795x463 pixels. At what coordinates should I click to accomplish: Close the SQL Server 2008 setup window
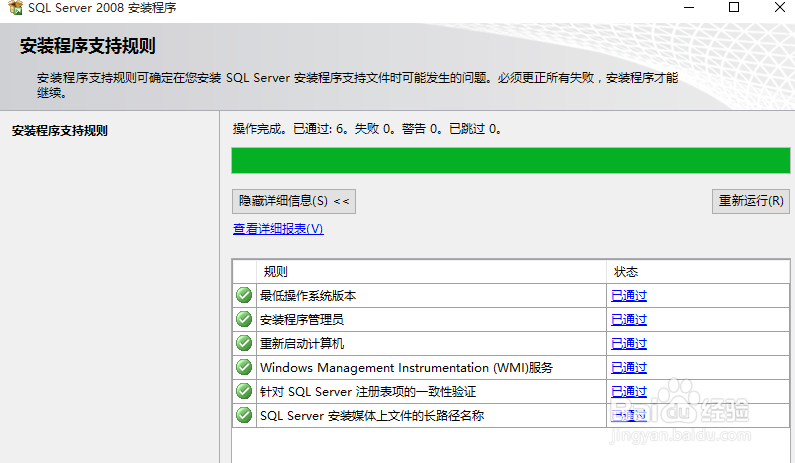(x=780, y=8)
